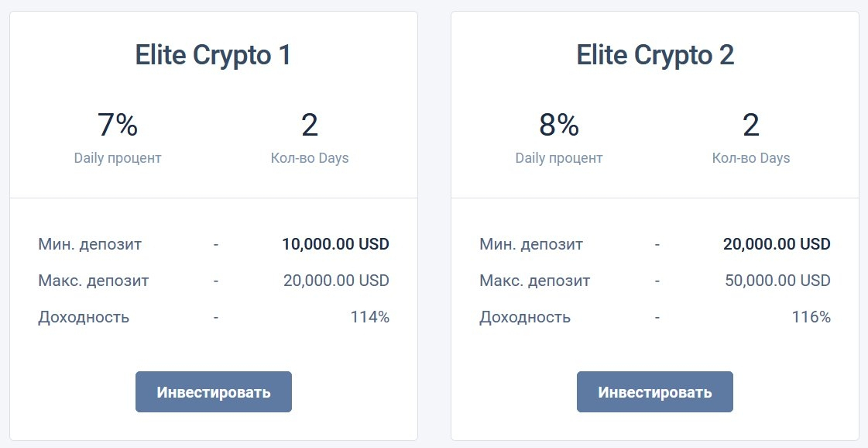
Task: Click "Кол-во Days" label in Elite Crypto 2
Action: (751, 158)
